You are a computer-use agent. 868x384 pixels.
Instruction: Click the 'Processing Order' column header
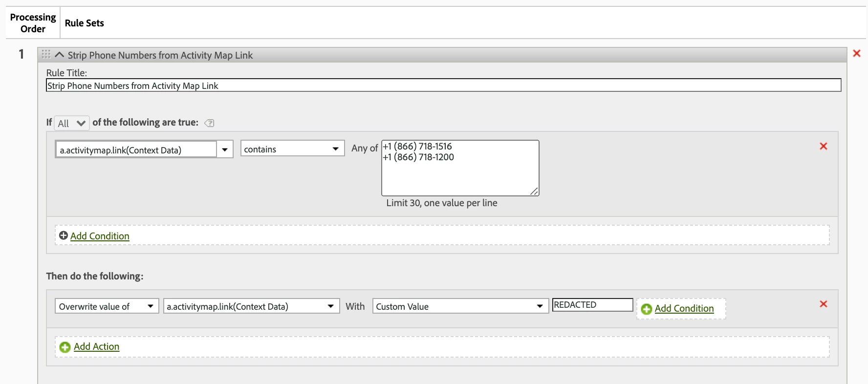click(33, 23)
